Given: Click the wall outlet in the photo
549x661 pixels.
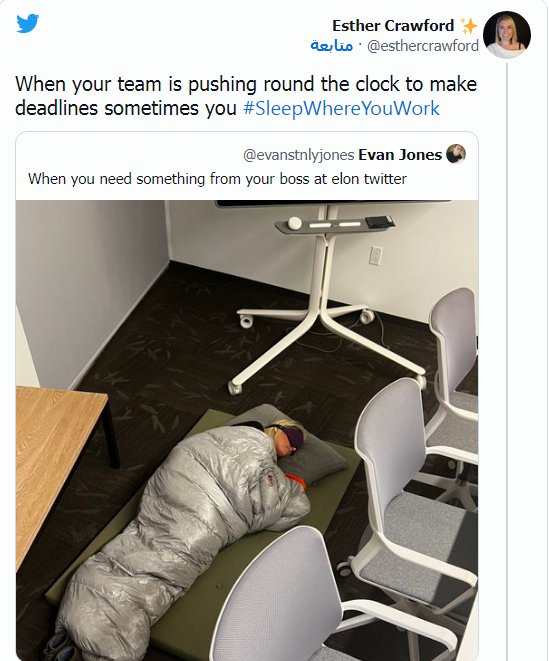Looking at the screenshot, I should coord(376,255).
